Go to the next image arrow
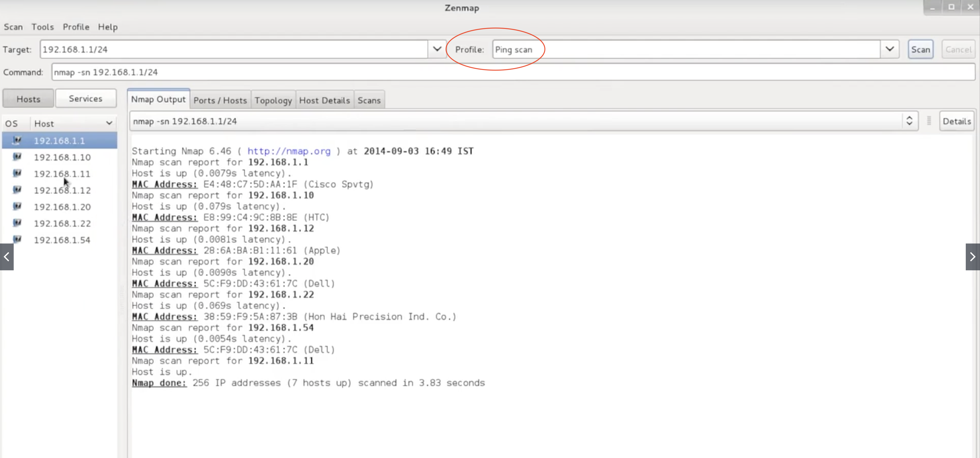980x458 pixels. 972,257
